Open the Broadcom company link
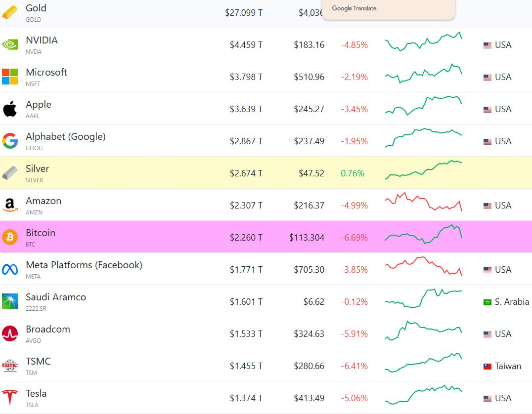 [x=48, y=329]
